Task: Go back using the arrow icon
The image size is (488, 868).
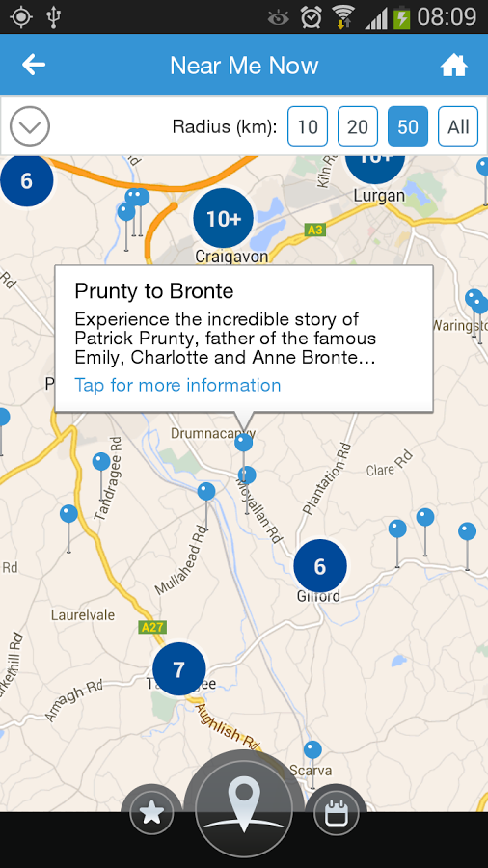Action: click(x=33, y=66)
